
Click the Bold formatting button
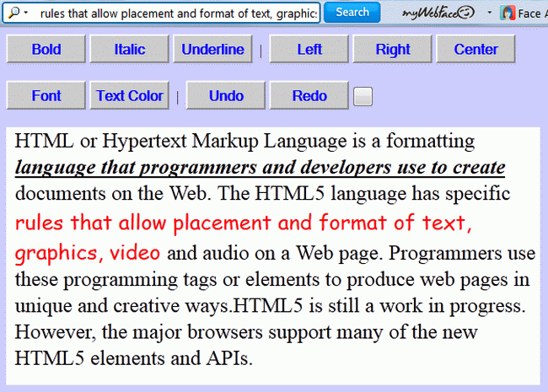click(46, 49)
